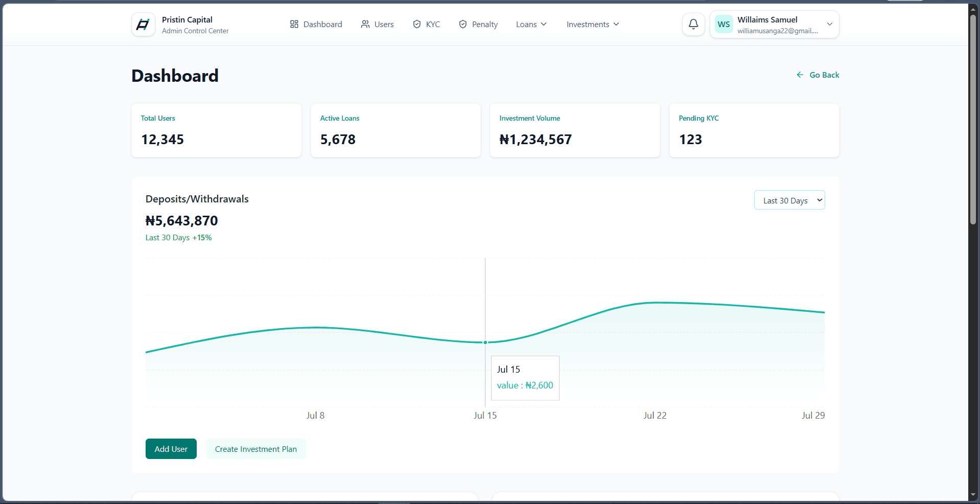The height and width of the screenshot is (504, 980).
Task: Click the Users people icon
Action: coord(365,24)
